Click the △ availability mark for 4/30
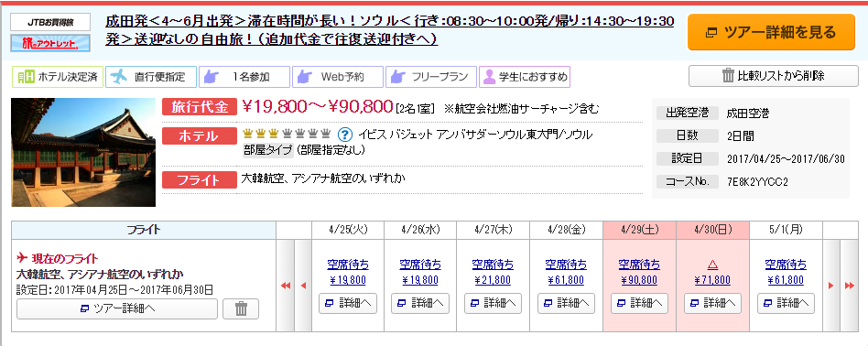The image size is (868, 346). [x=712, y=265]
